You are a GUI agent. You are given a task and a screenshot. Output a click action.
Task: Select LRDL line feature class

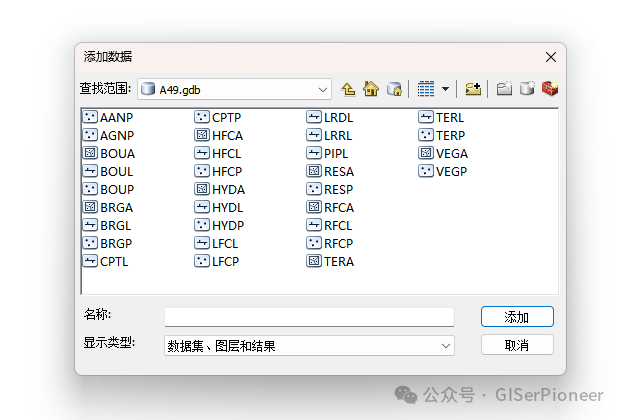coord(330,118)
